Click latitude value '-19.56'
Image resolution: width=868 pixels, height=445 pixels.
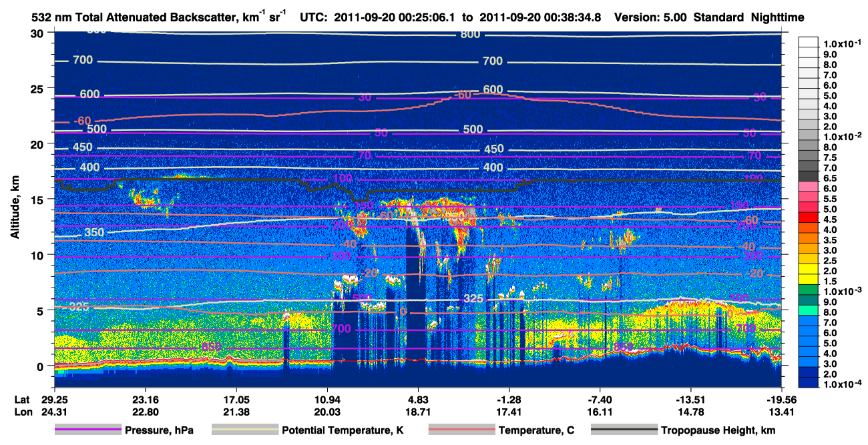pos(782,399)
